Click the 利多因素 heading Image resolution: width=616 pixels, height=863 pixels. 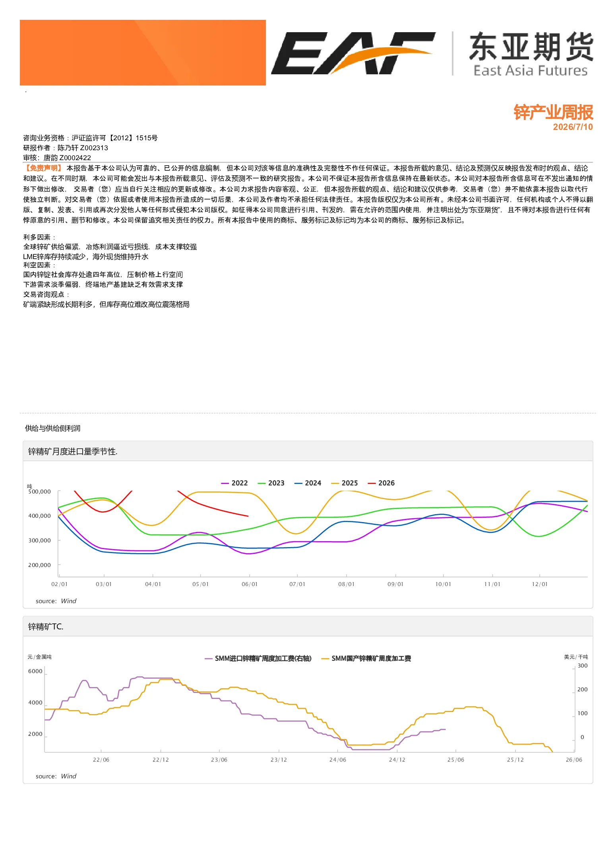pos(39,237)
